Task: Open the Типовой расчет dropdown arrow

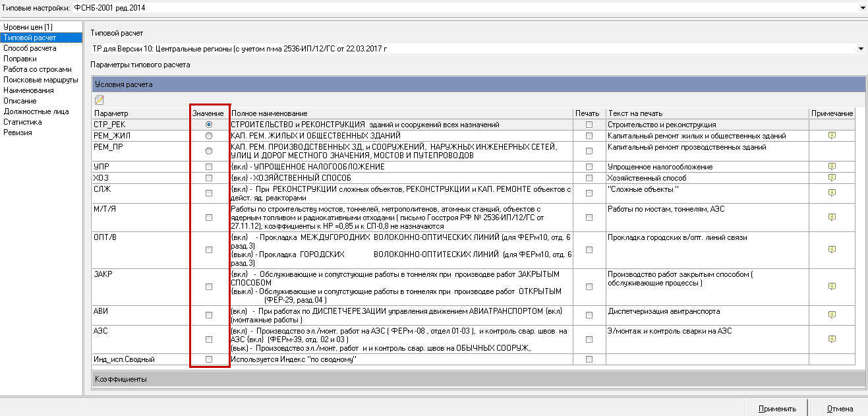Action: click(x=861, y=49)
